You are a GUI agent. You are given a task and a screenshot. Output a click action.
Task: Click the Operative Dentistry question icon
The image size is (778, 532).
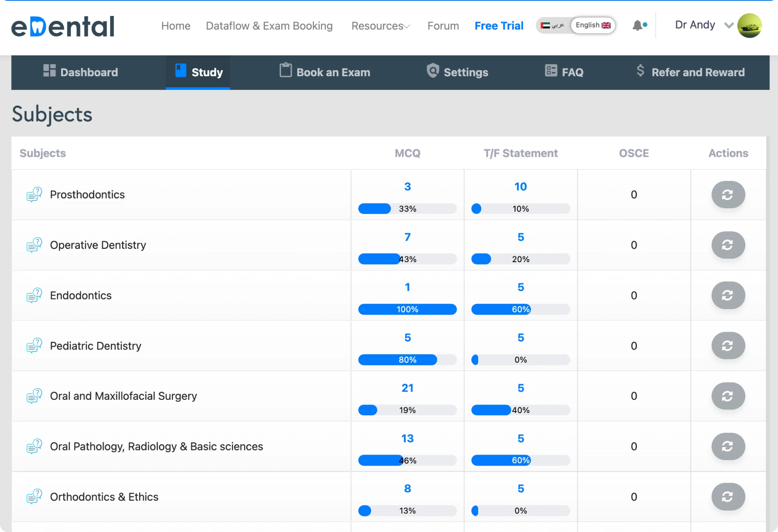(34, 245)
